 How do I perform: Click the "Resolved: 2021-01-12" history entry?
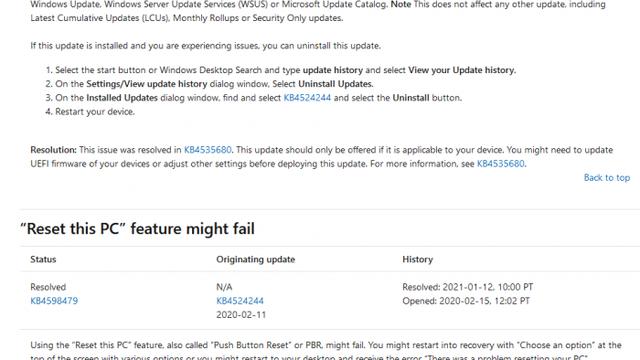[x=468, y=287]
